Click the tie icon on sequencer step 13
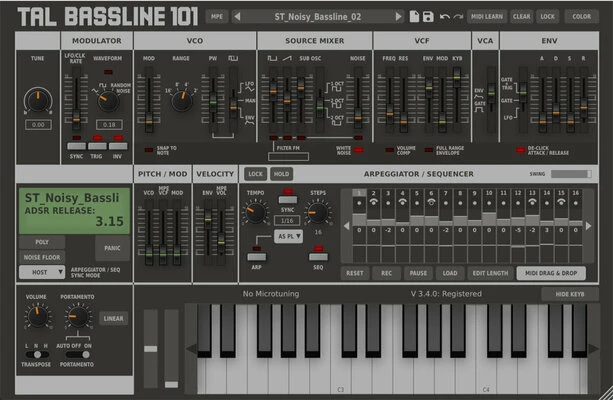613x400 pixels. (x=532, y=202)
